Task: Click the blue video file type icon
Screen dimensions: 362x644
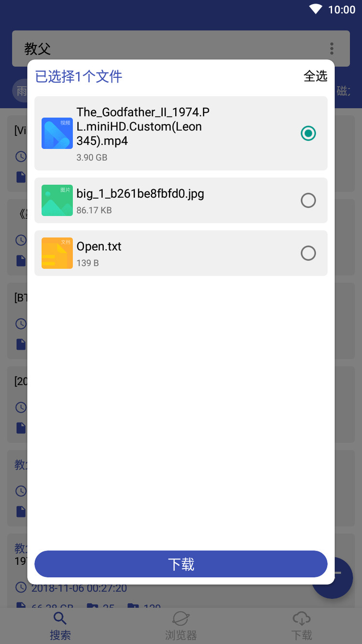Action: 57,133
